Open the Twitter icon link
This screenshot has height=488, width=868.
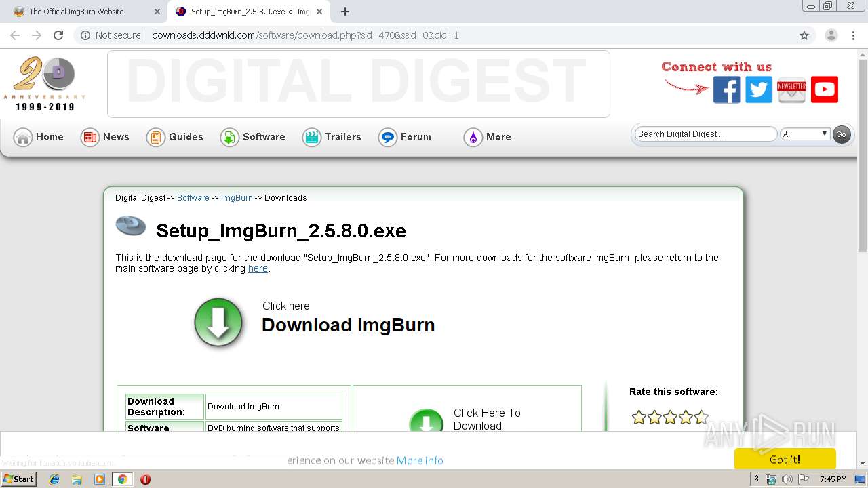tap(759, 89)
